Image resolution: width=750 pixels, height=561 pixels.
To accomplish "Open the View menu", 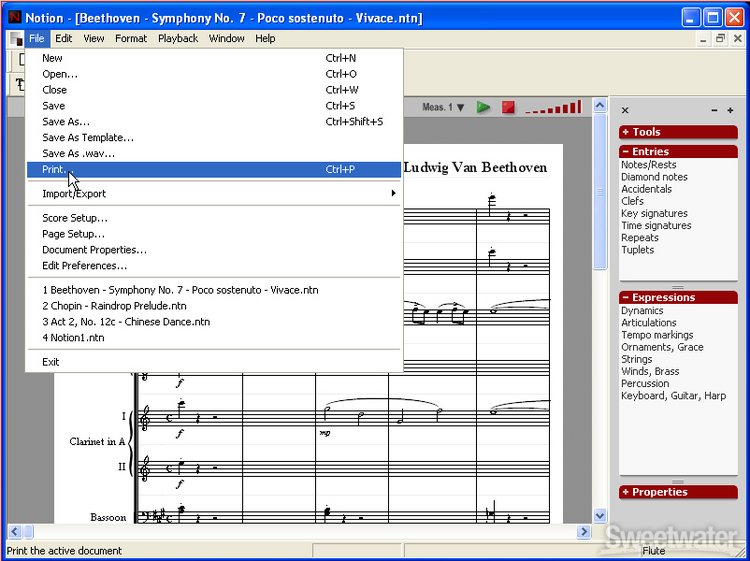I will coord(94,39).
